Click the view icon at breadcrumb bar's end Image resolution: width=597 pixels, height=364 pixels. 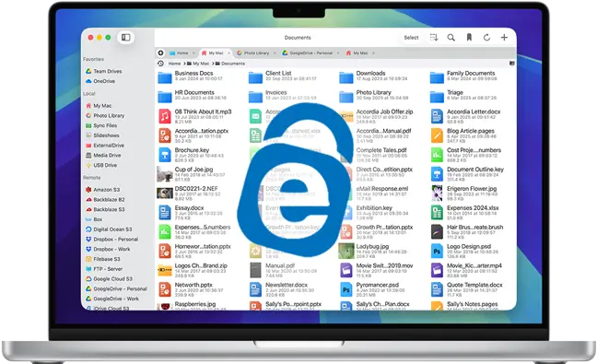(512, 64)
